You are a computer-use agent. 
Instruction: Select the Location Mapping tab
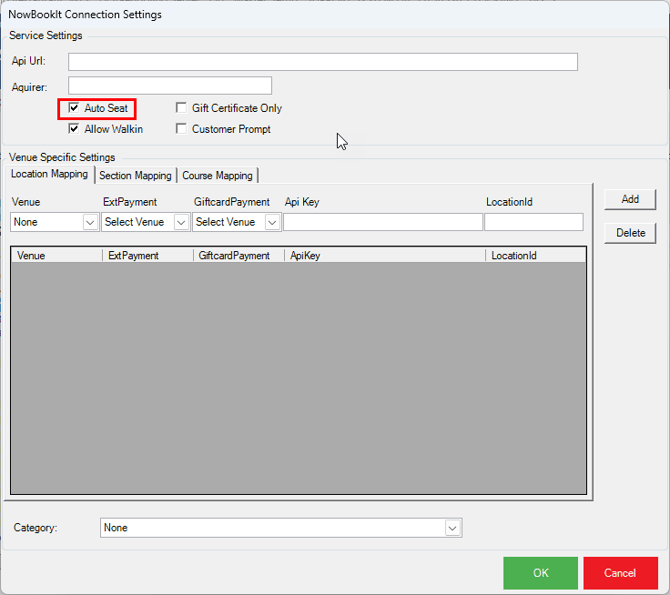click(49, 175)
